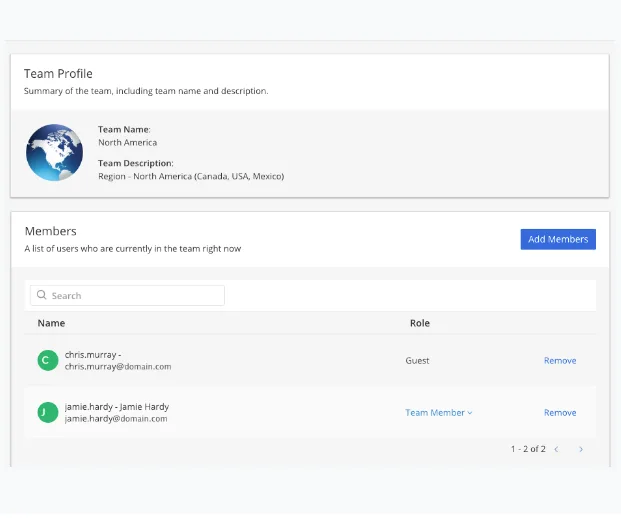Click the Team Profile heading
621x518 pixels.
pos(58,74)
